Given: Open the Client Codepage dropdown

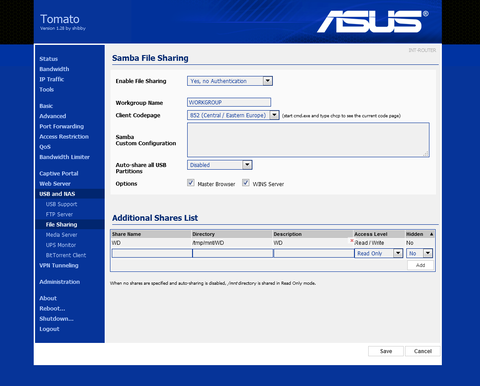Looking at the screenshot, I should [233, 115].
